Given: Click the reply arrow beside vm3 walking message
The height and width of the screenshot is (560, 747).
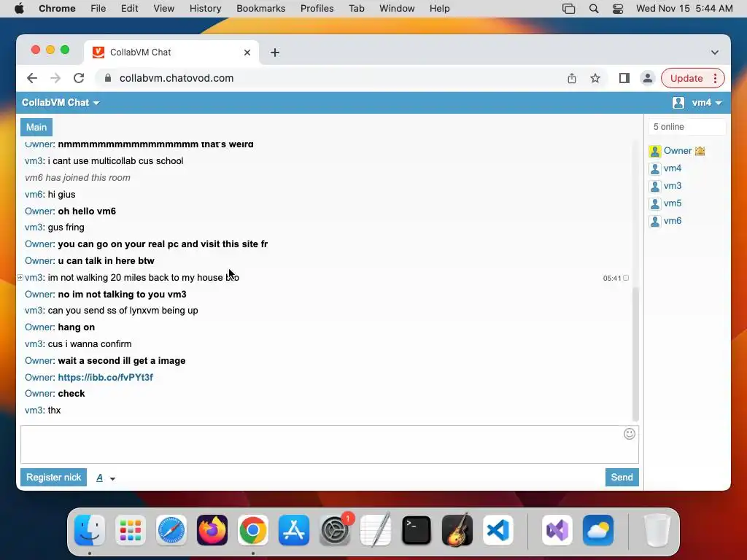Looking at the screenshot, I should tap(20, 278).
